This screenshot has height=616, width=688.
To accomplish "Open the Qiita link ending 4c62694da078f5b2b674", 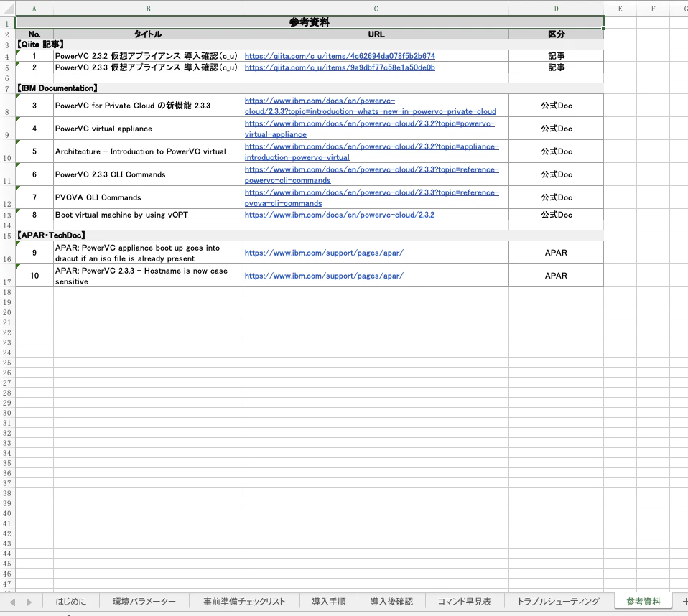I will tap(340, 56).
